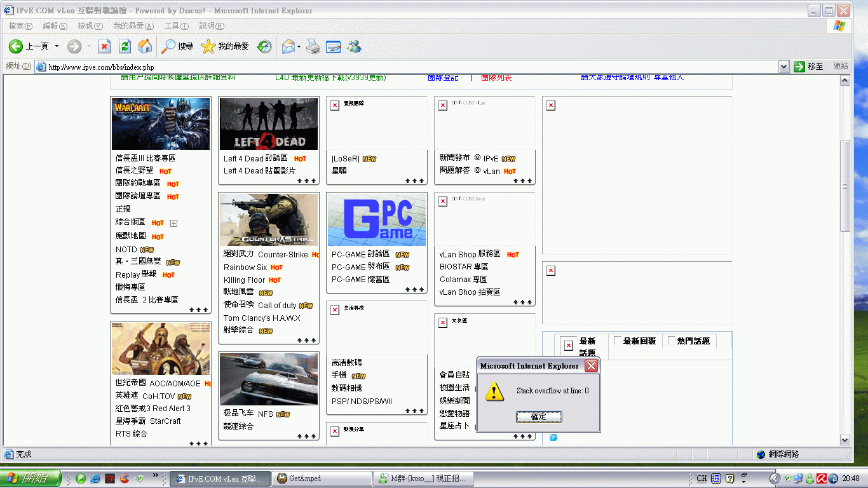
Task: Expand 綜合版區 with the plus icon
Action: click(173, 223)
